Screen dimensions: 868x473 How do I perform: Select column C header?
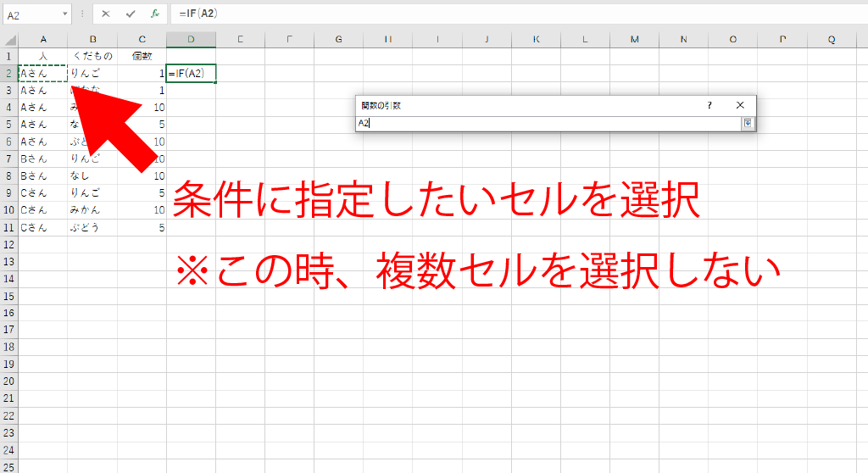coord(142,39)
